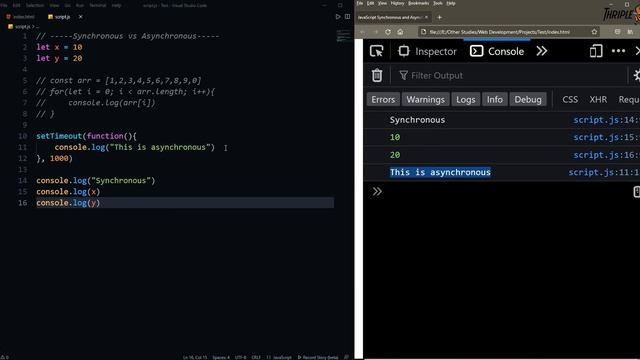Toggle the Errors filter in console
Screen dimensions: 640x360
point(383,100)
